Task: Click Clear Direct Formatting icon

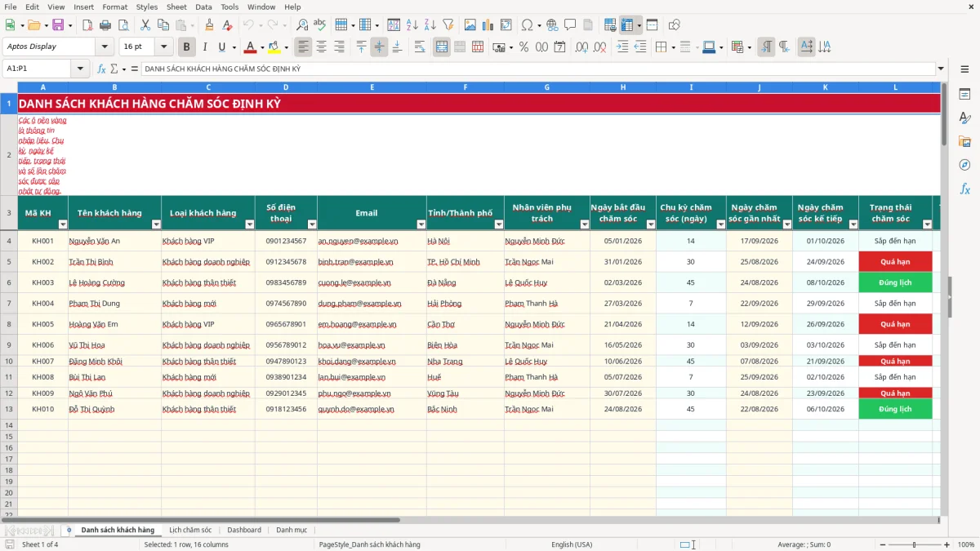Action: 227,25
